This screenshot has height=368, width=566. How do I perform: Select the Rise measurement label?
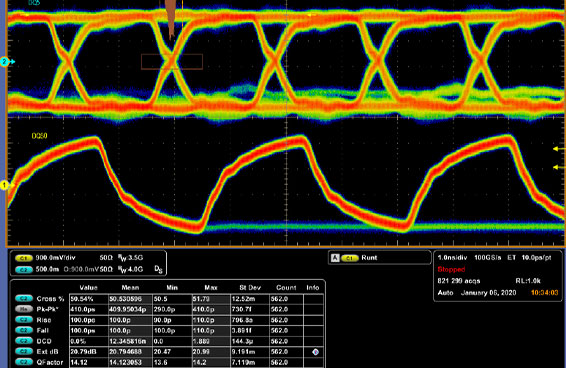(44, 320)
